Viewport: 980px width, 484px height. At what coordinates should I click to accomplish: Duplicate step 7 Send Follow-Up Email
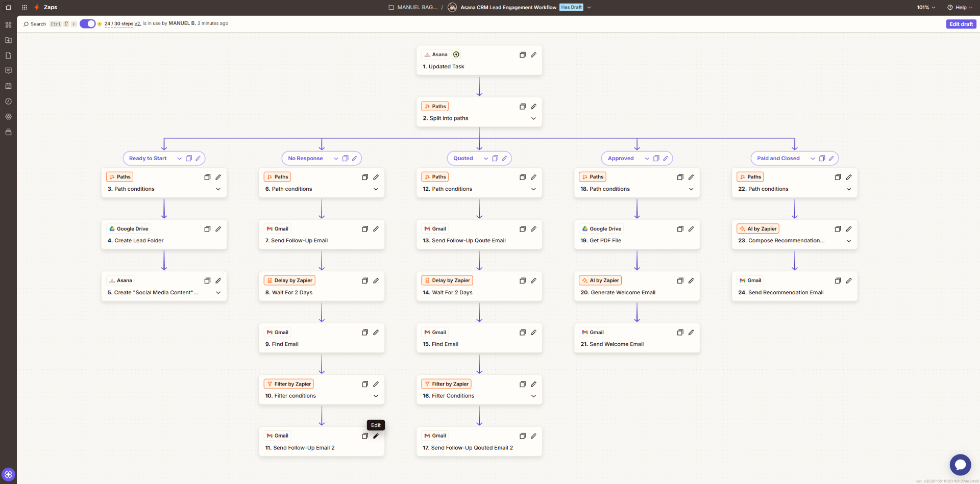365,229
